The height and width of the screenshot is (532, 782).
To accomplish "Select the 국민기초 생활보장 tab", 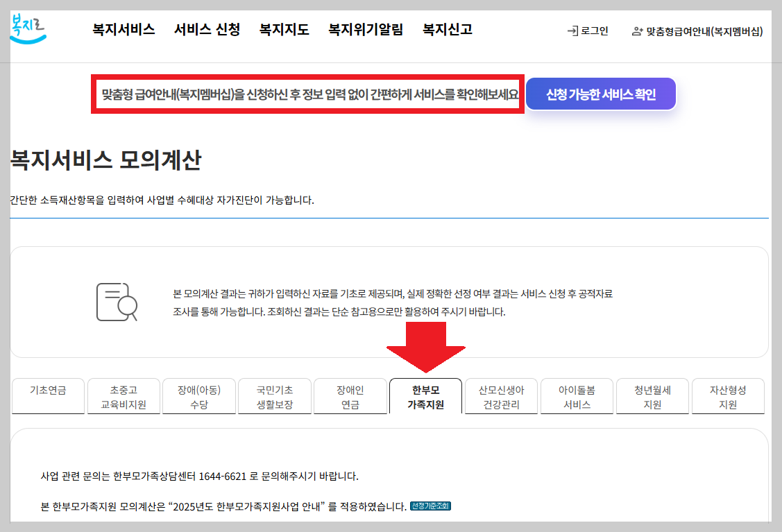I will (275, 396).
